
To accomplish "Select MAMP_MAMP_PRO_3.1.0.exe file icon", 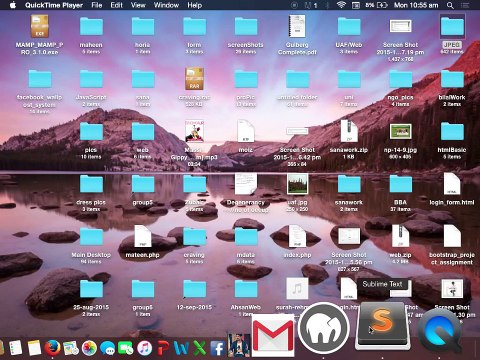I will [40, 27].
